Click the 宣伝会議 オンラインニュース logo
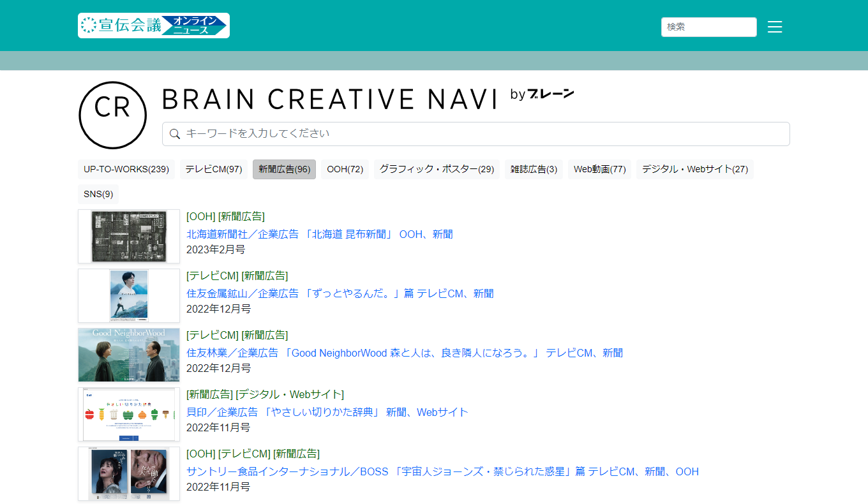The height and width of the screenshot is (504, 868). tap(154, 26)
